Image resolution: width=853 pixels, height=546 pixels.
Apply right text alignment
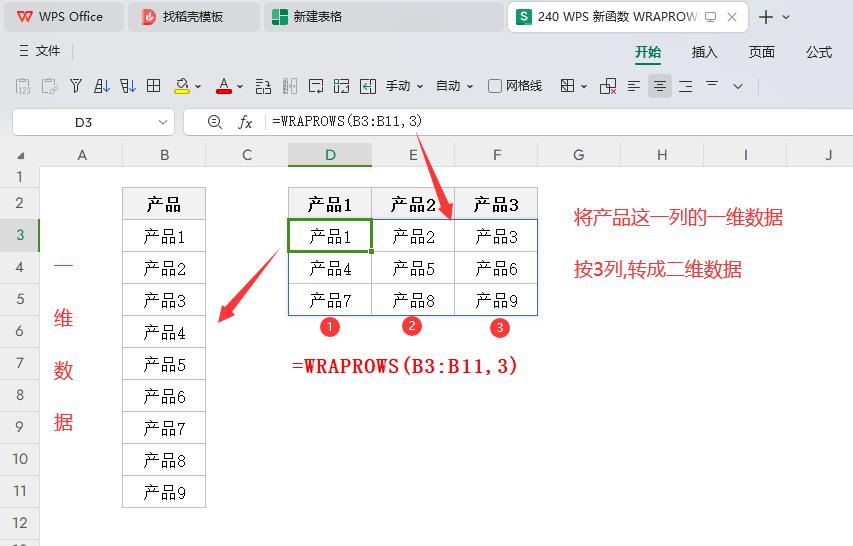click(x=686, y=87)
